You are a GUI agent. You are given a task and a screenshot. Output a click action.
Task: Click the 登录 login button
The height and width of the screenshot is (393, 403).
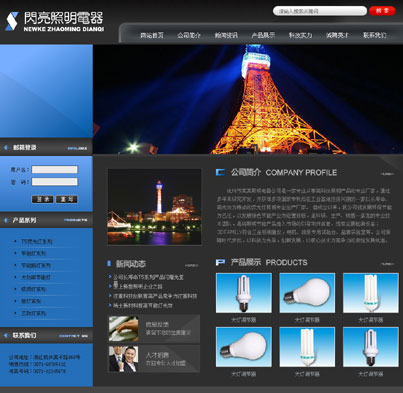42,199
